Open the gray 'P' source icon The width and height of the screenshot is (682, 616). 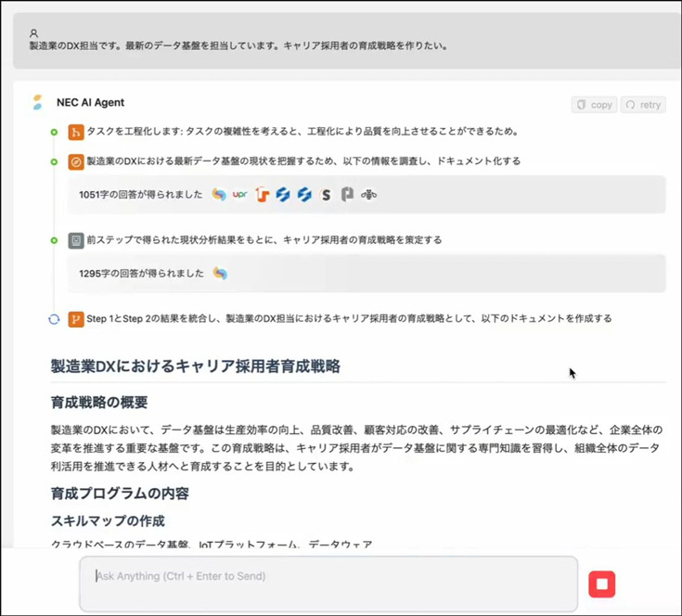347,195
